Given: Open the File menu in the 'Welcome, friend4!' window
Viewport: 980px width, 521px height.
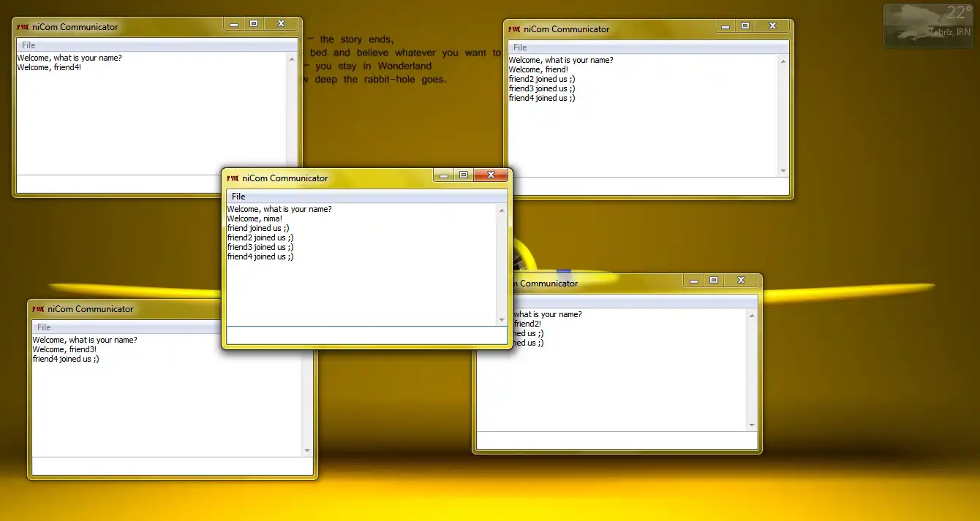Looking at the screenshot, I should (x=29, y=45).
